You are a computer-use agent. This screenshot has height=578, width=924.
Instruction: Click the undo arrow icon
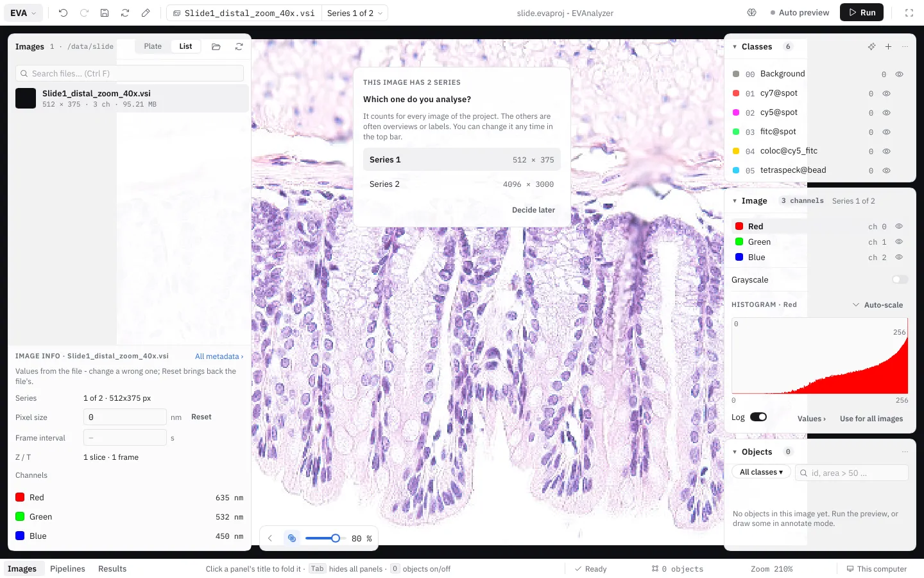63,13
